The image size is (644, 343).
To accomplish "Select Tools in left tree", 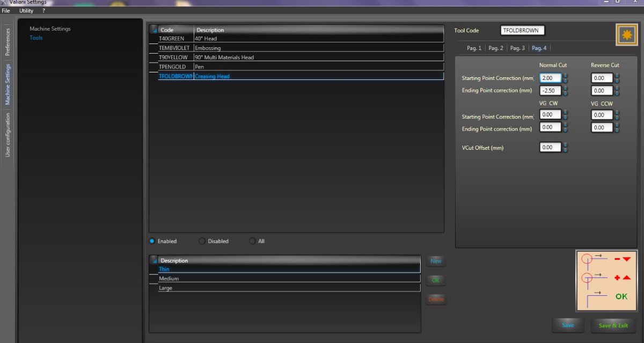I will (36, 38).
